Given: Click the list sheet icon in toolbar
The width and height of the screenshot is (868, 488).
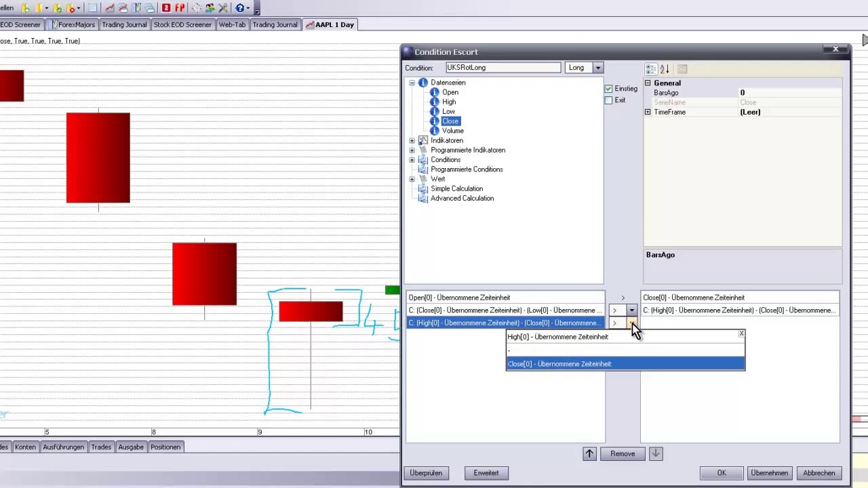Looking at the screenshot, I should 92,8.
